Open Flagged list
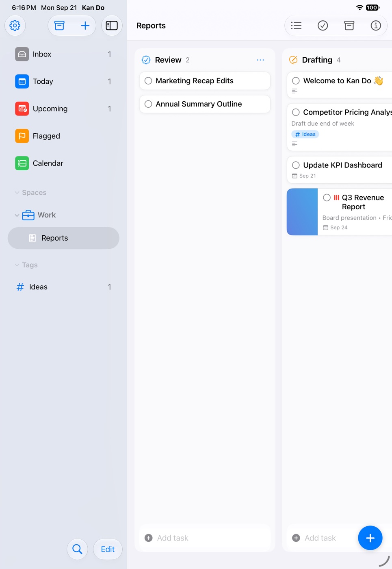This screenshot has height=569, width=392. 63,136
